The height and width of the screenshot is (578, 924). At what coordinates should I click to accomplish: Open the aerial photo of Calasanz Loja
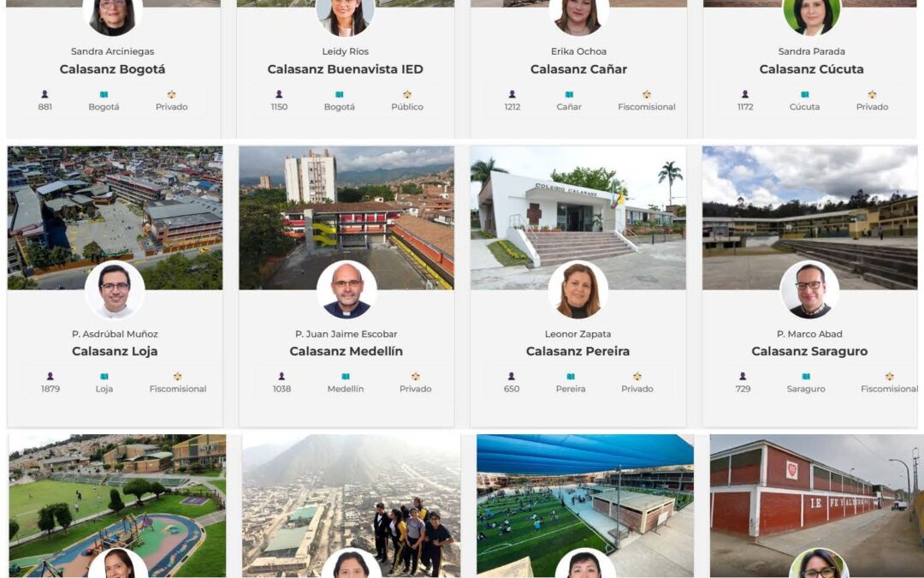click(x=115, y=217)
